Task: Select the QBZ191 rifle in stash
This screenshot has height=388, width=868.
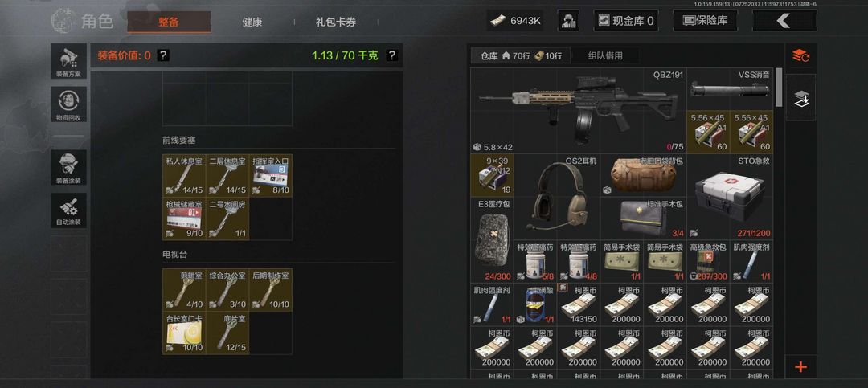Action: pyautogui.click(x=578, y=111)
